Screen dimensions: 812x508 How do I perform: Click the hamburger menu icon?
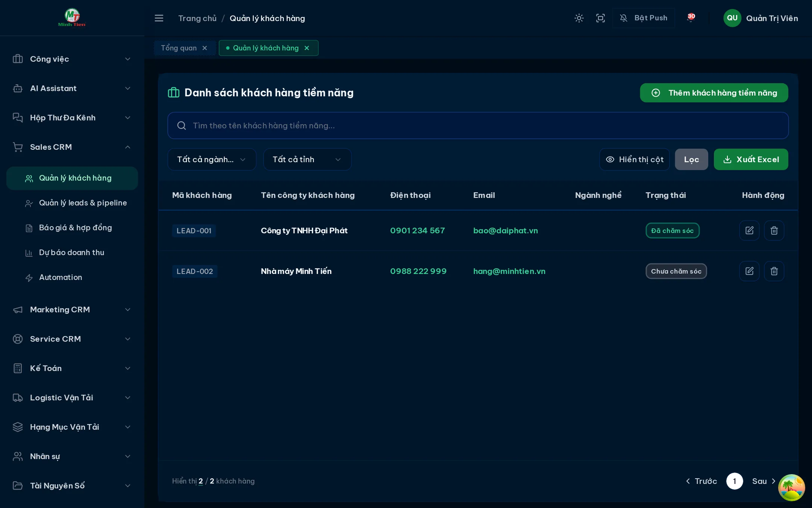point(159,18)
